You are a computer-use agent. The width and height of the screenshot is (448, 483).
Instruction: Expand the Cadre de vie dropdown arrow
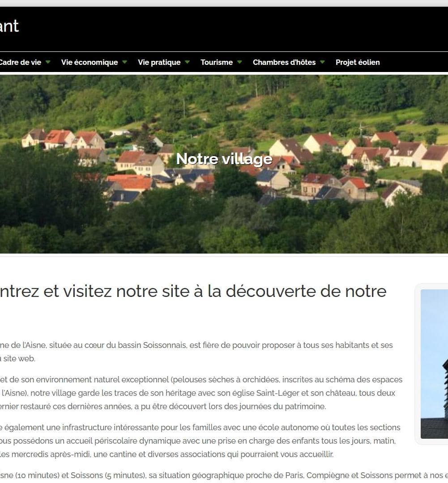point(48,62)
